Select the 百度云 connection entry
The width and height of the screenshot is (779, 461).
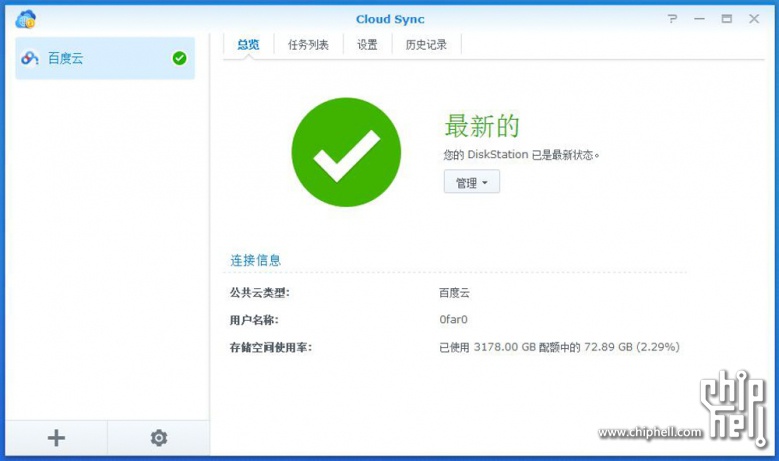[x=105, y=58]
